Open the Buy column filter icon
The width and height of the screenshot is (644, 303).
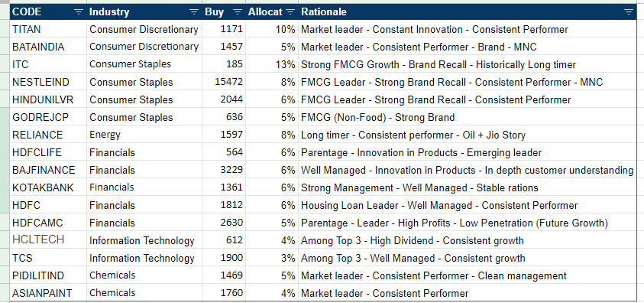click(x=238, y=12)
